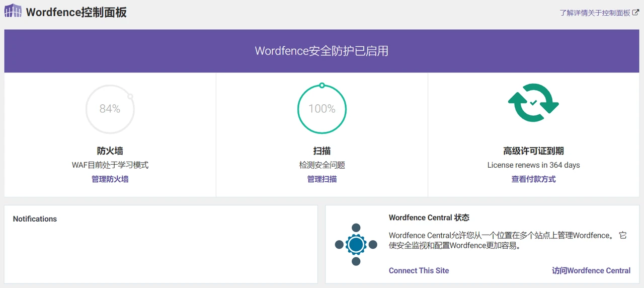
Task: Click the 扫描 heading
Action: point(322,151)
